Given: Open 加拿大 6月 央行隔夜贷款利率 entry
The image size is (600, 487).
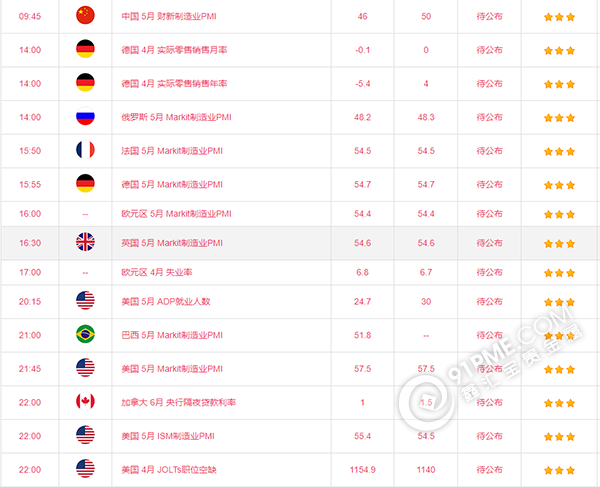Looking at the screenshot, I should tap(179, 402).
